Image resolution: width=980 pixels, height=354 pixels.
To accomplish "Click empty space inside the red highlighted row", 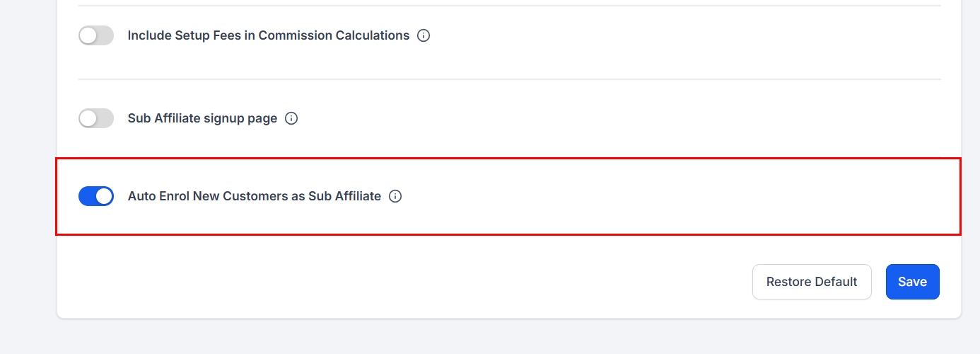I will pyautogui.click(x=672, y=196).
